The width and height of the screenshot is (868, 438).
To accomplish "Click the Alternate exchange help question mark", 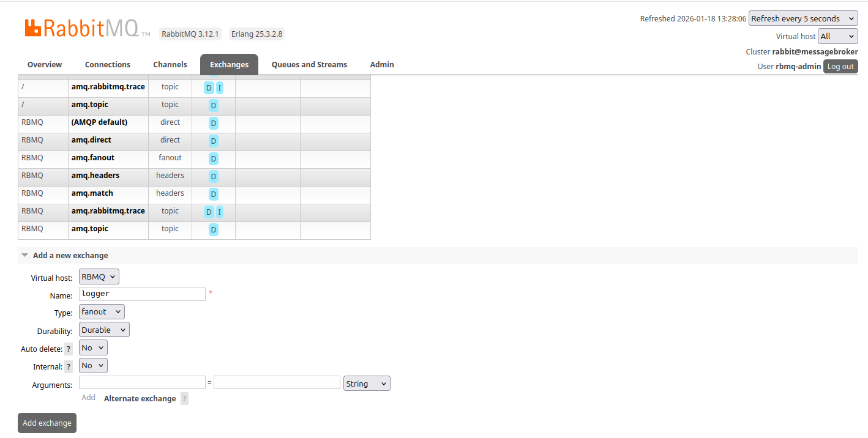I will [184, 399].
